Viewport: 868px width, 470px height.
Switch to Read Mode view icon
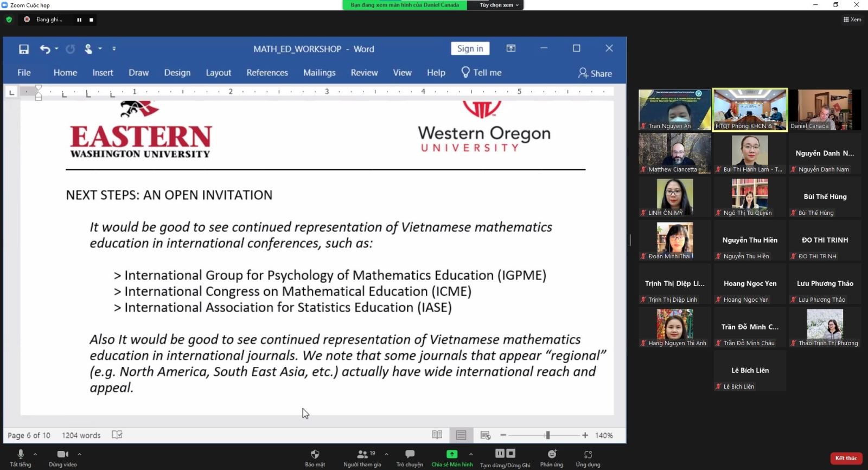(437, 435)
